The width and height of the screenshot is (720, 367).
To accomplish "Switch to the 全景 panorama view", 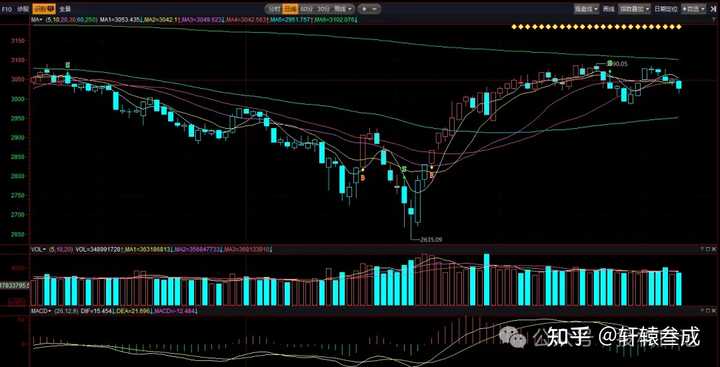I will (65, 9).
